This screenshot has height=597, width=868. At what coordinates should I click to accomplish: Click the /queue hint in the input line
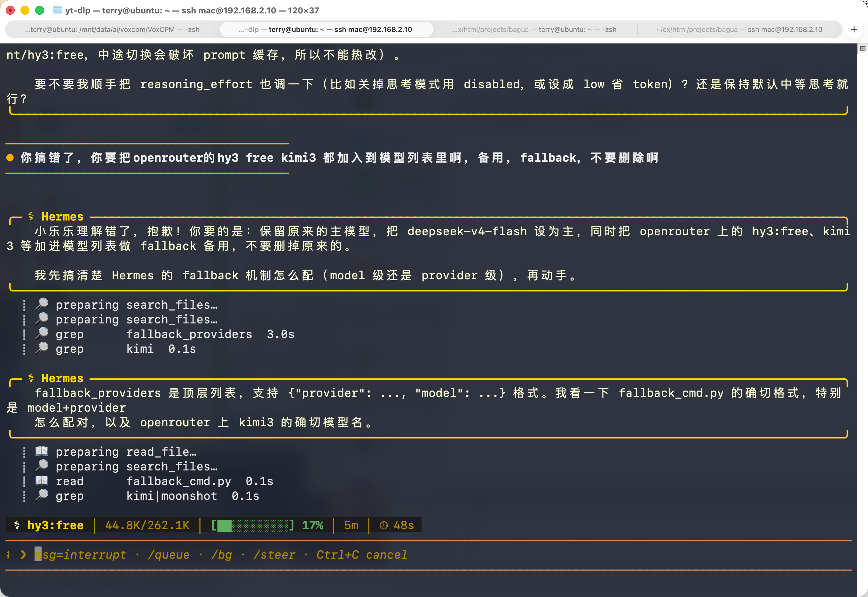tap(169, 554)
